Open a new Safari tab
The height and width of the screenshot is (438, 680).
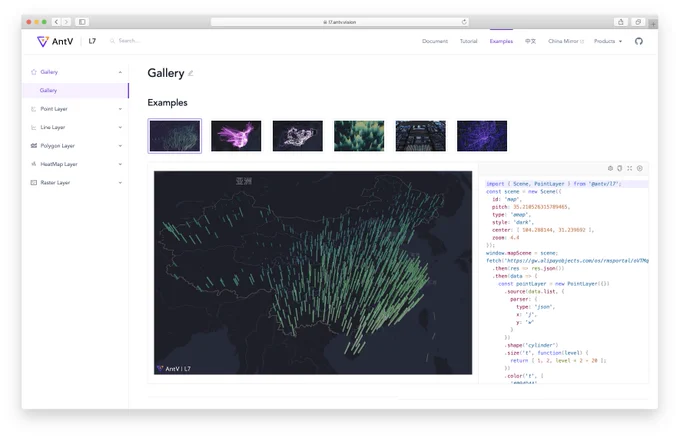pyautogui.click(x=653, y=24)
